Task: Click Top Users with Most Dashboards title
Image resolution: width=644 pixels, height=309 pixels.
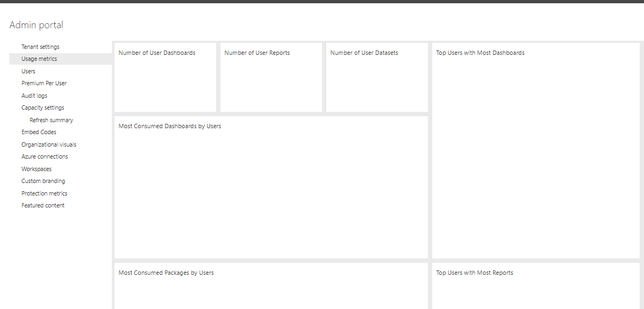Action: [480, 53]
